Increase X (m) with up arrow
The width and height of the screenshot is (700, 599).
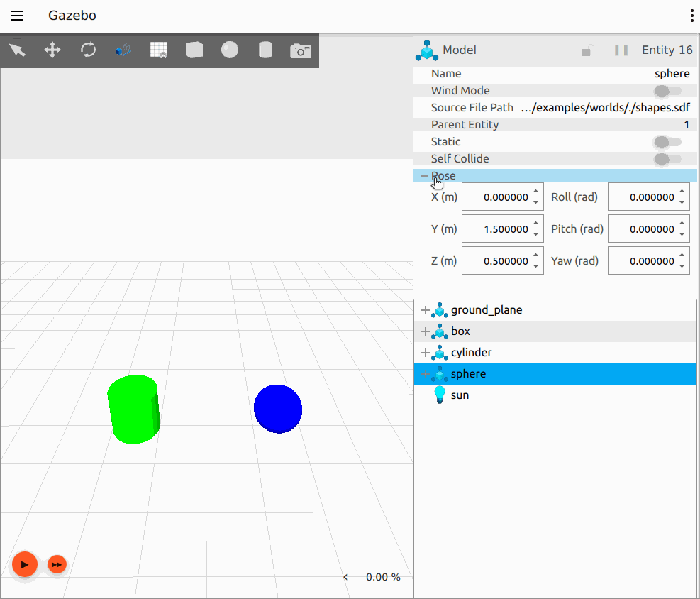pyautogui.click(x=535, y=192)
